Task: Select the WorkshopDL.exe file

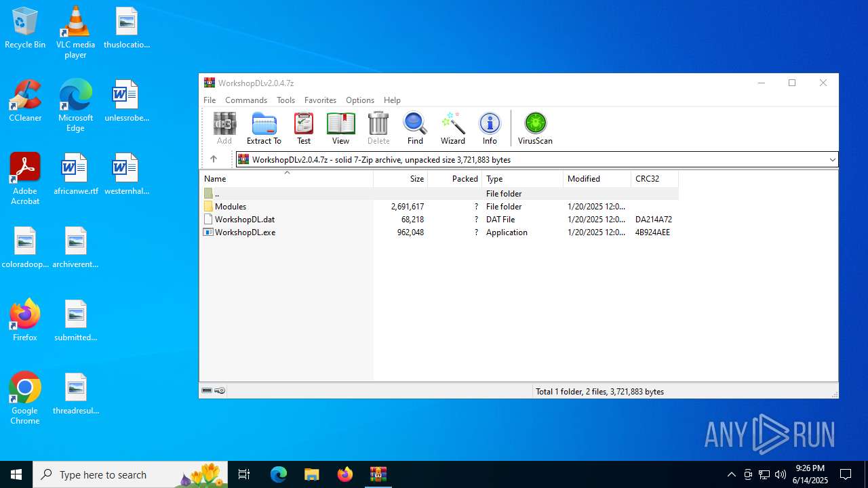Action: pyautogui.click(x=439, y=232)
